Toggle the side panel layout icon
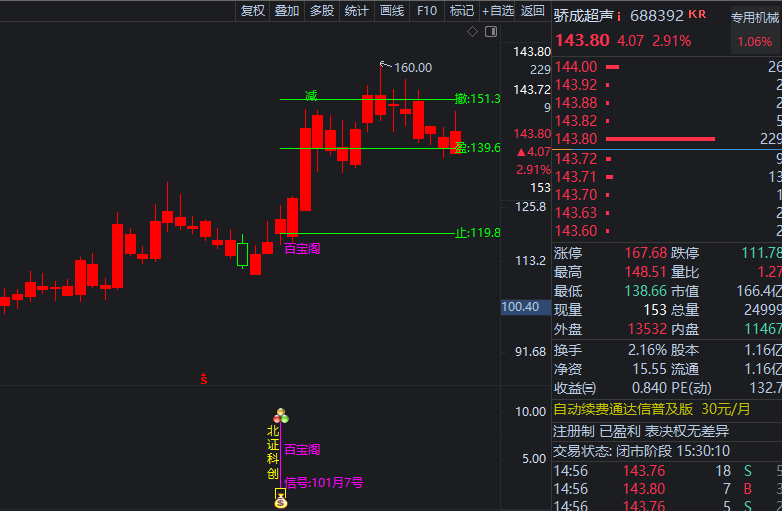The image size is (782, 511). [x=491, y=33]
